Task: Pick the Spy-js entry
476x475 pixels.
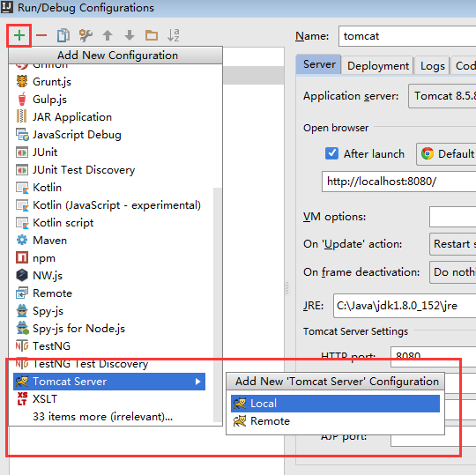Action: coord(110,310)
